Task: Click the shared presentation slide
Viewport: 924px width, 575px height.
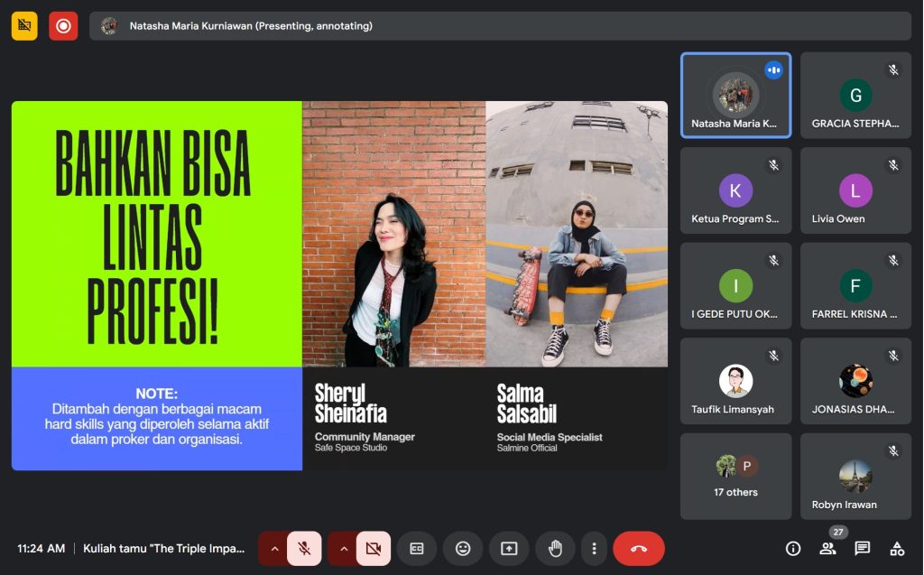Action: 339,285
